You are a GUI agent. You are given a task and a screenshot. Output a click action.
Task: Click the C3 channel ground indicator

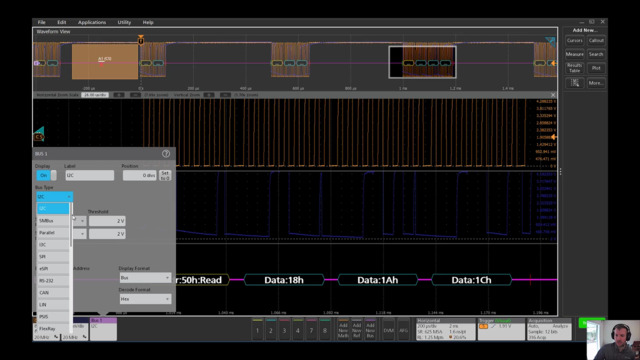point(39,137)
